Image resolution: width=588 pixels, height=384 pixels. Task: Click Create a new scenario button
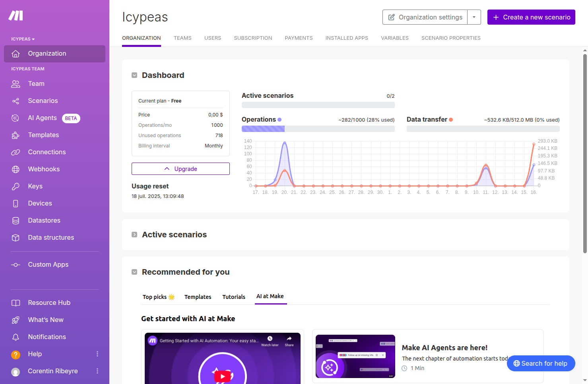(531, 17)
